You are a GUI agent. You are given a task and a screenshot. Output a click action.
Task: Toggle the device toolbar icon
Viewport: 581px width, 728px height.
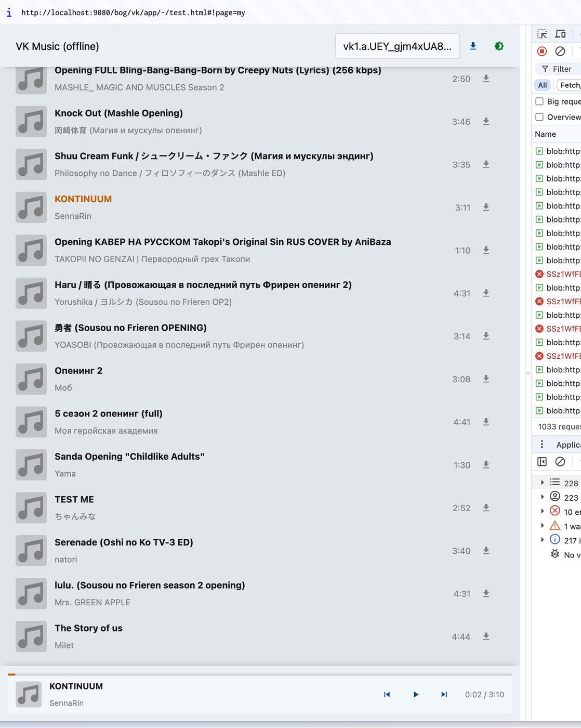(560, 34)
